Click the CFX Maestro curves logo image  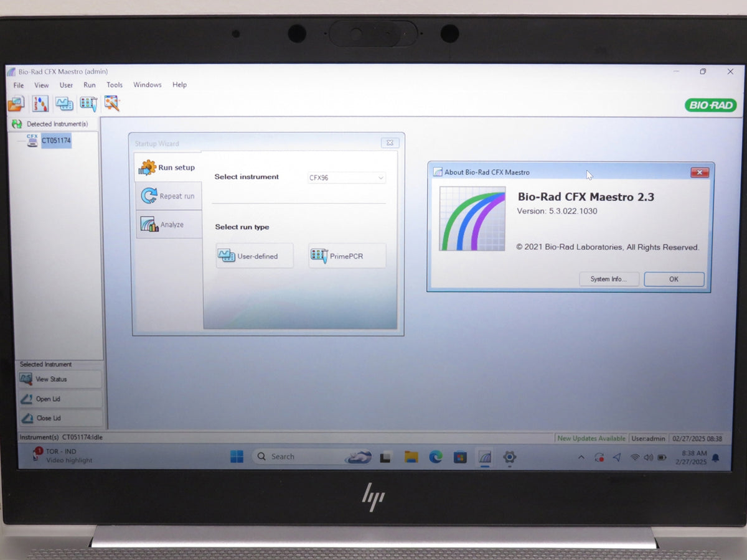472,218
